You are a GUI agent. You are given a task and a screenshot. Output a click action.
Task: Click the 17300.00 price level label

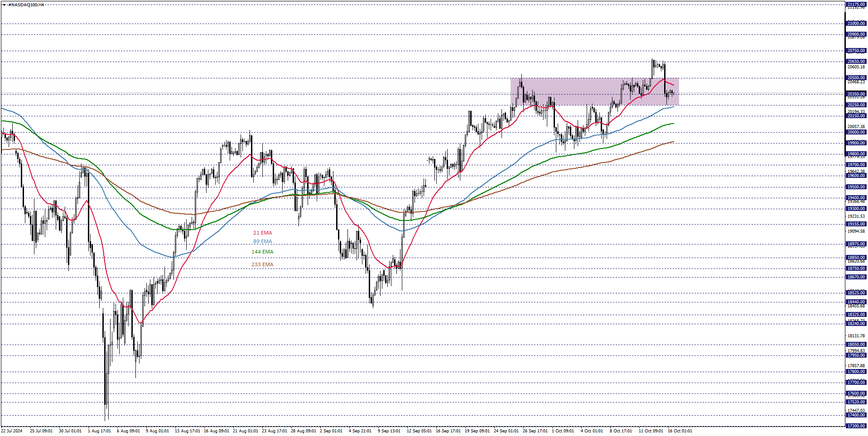(856, 426)
